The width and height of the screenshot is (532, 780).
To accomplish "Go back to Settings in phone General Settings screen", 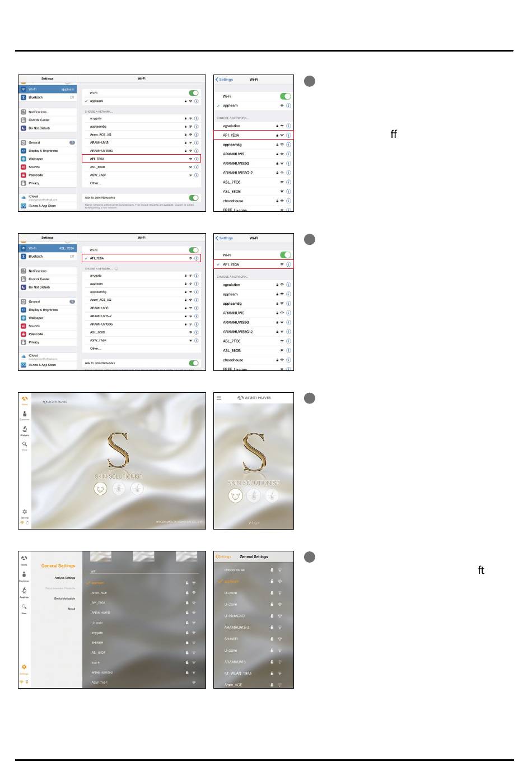I will [223, 557].
